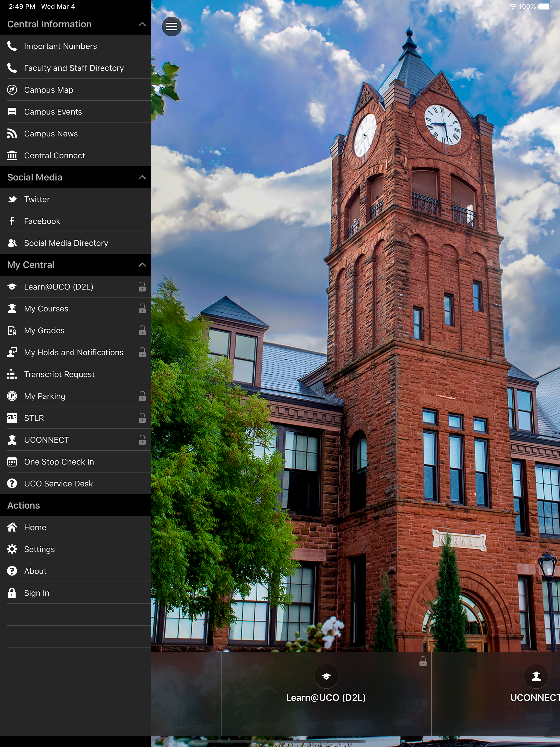Open UCO Service Desk link

(59, 484)
